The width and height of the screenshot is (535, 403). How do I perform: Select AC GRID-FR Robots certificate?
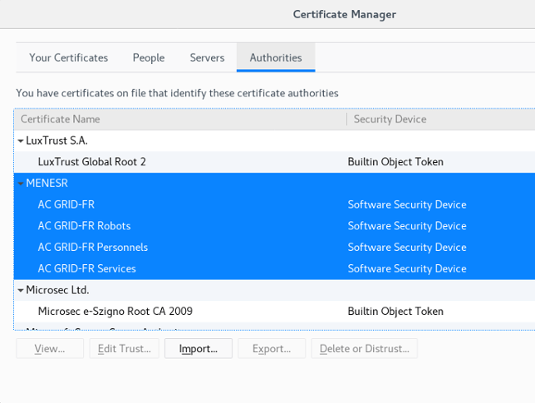[84, 226]
